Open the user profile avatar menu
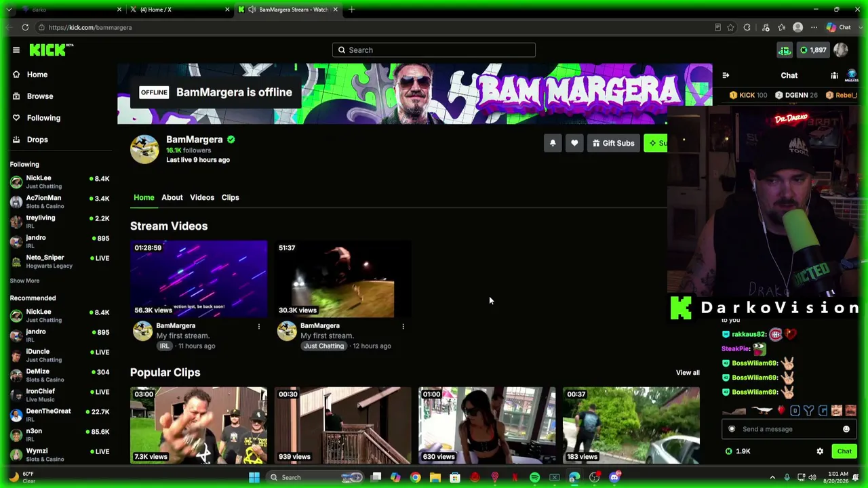This screenshot has width=868, height=488. 841,50
